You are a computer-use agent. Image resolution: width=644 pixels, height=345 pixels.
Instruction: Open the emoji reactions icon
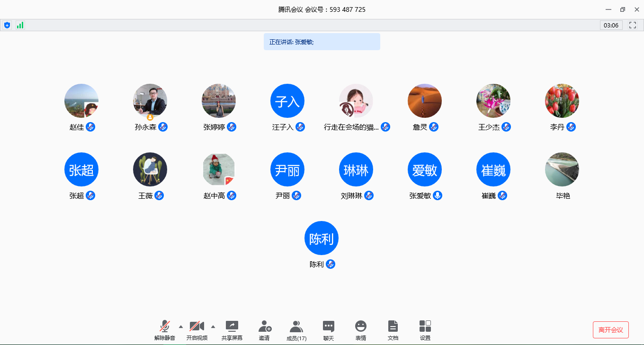[x=361, y=327]
